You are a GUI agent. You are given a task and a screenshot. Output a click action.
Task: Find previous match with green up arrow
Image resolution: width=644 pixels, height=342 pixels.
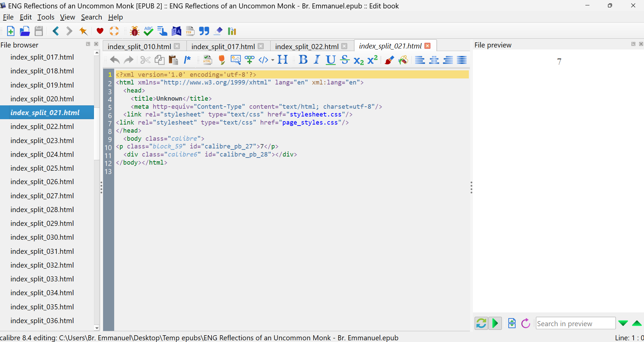click(x=637, y=323)
